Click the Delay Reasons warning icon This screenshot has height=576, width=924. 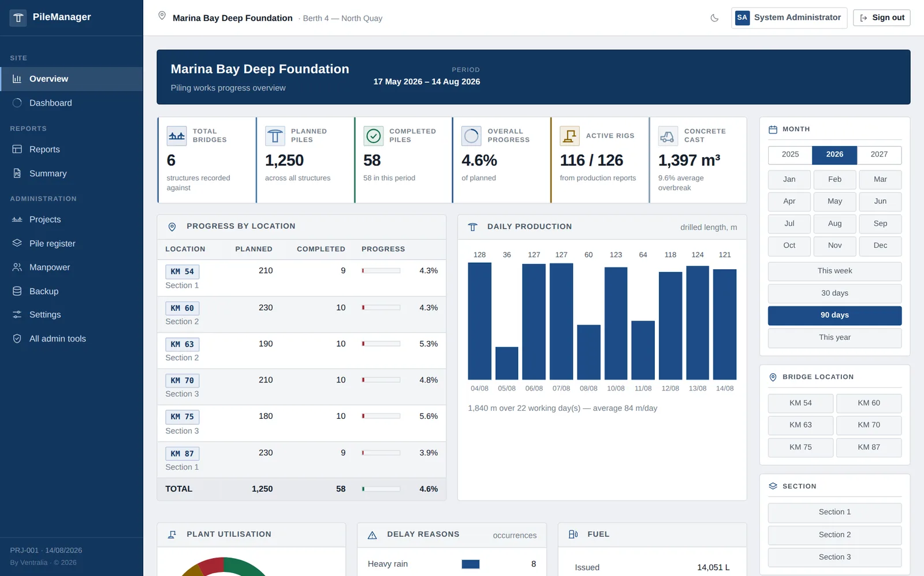pyautogui.click(x=372, y=535)
